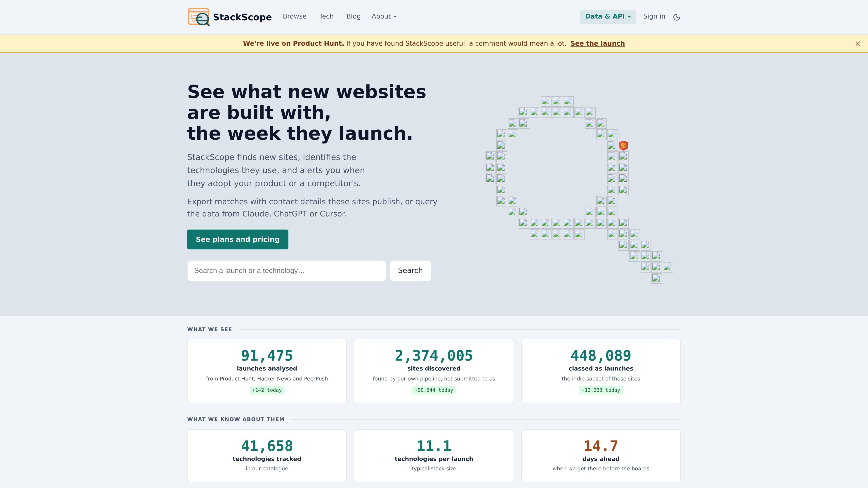Click Sign in
Screen dimensions: 868x488
[x=654, y=16]
